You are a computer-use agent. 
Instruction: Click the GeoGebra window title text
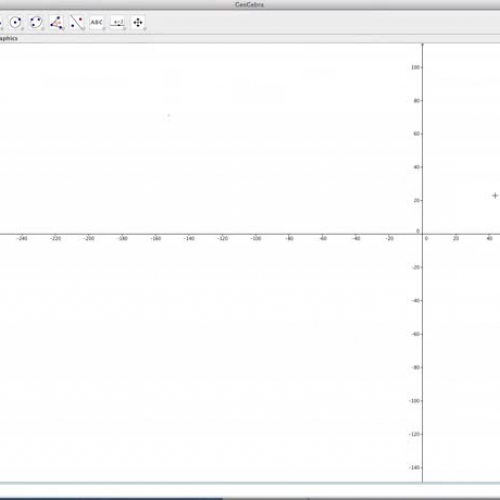pyautogui.click(x=249, y=5)
